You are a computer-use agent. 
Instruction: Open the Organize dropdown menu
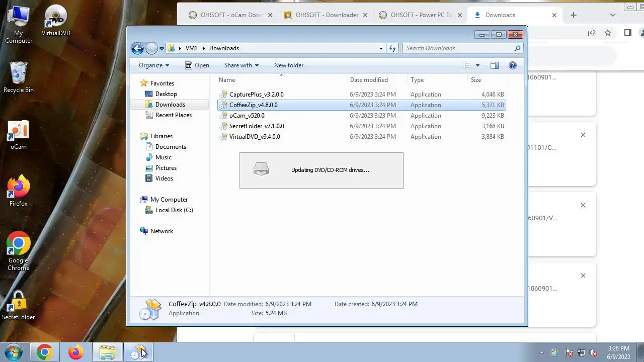(154, 65)
